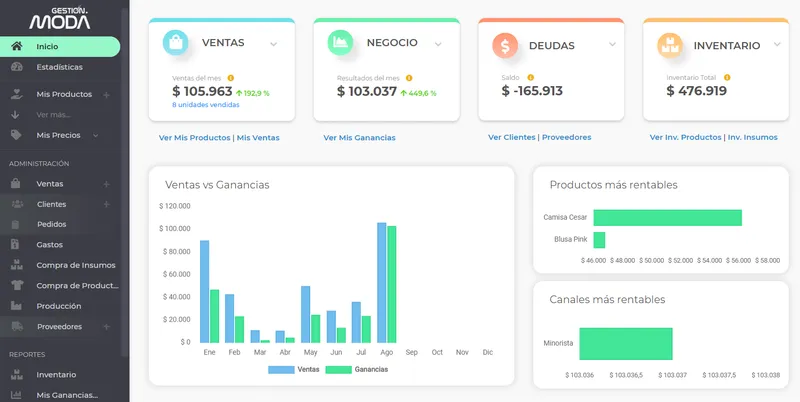Click the down-arrow icon beside Ver más
This screenshot has height=402, width=800.
tap(15, 115)
